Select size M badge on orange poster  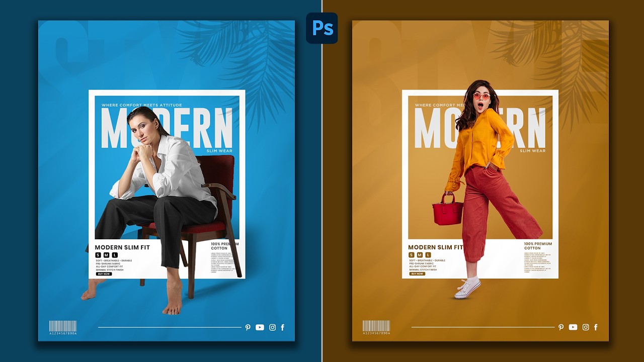420,255
